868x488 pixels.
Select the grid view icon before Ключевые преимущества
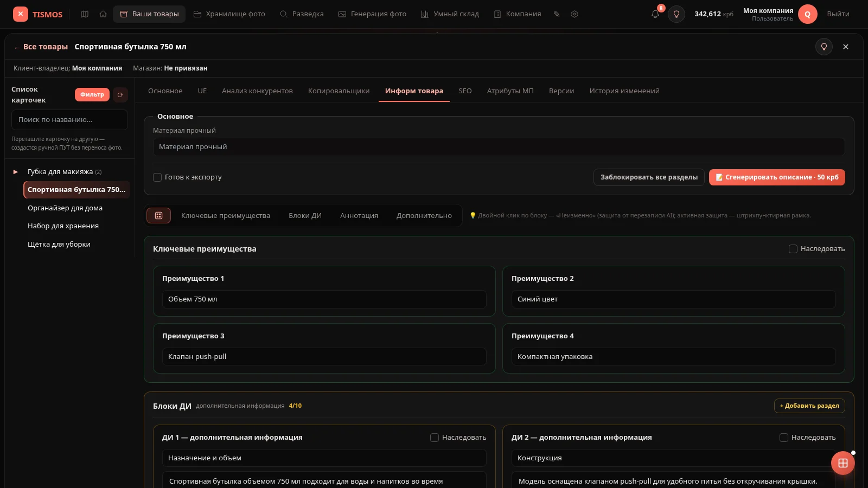click(159, 216)
